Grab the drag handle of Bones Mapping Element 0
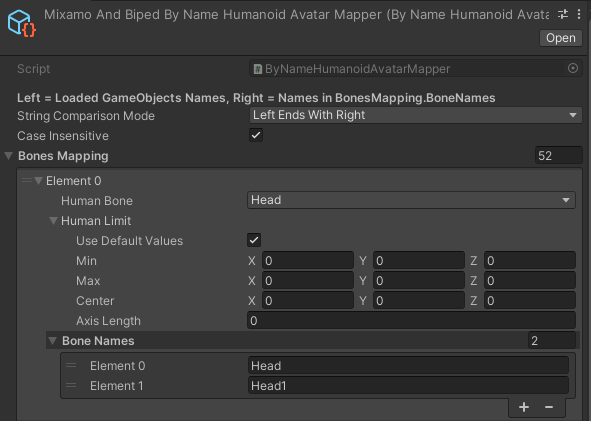 click(27, 181)
